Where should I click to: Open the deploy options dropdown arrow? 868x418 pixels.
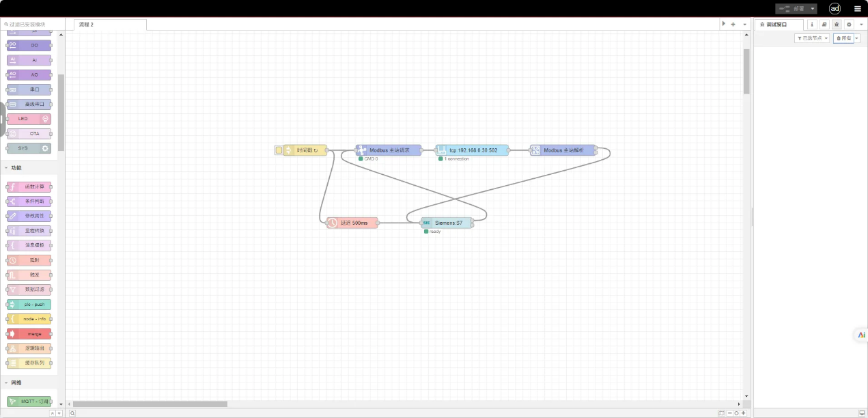coord(813,9)
